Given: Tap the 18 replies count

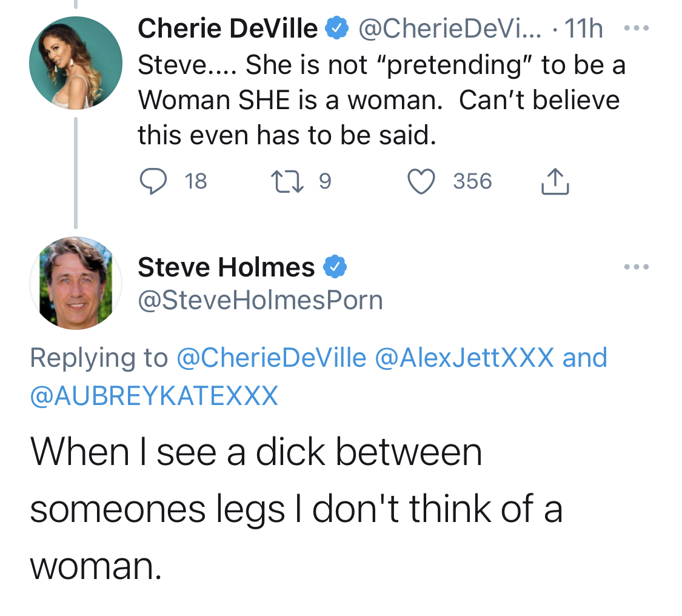Looking at the screenshot, I should point(196,181).
